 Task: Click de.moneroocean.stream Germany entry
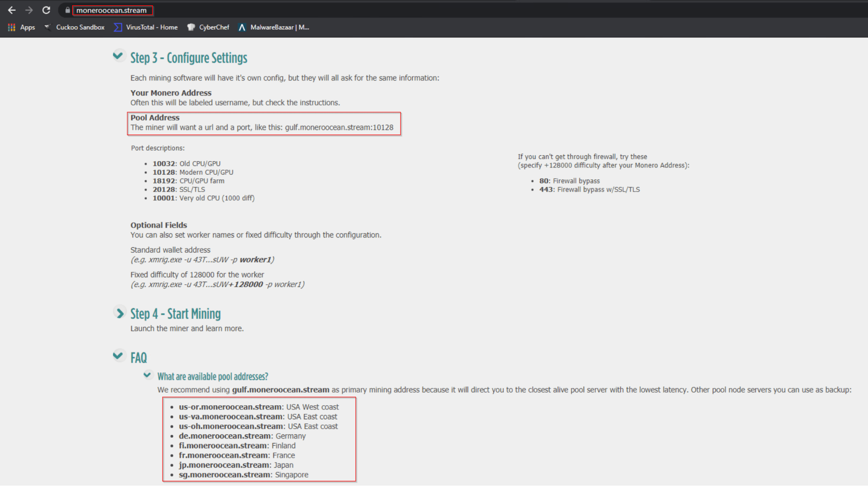242,436
